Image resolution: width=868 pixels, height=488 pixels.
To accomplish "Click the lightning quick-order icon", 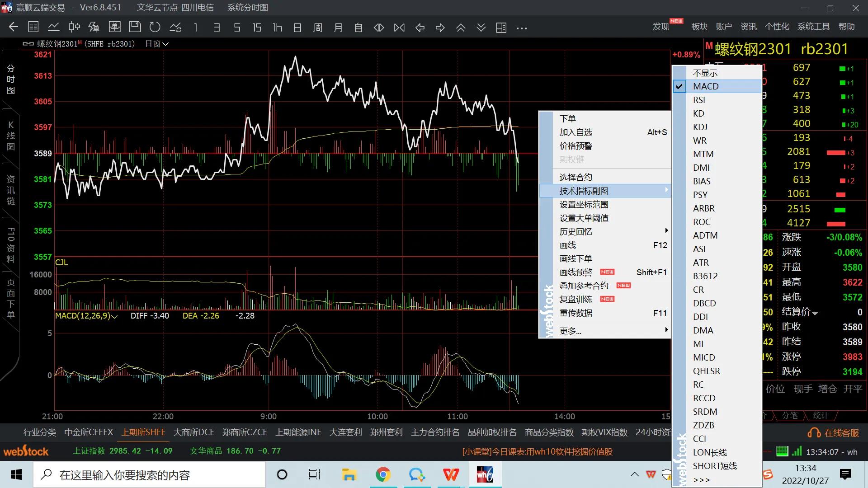I will point(94,27).
